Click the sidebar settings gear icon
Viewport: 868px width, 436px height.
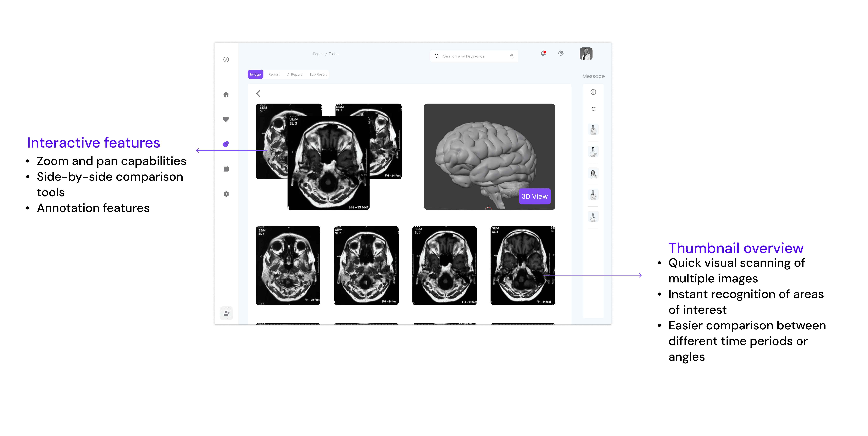point(226,194)
